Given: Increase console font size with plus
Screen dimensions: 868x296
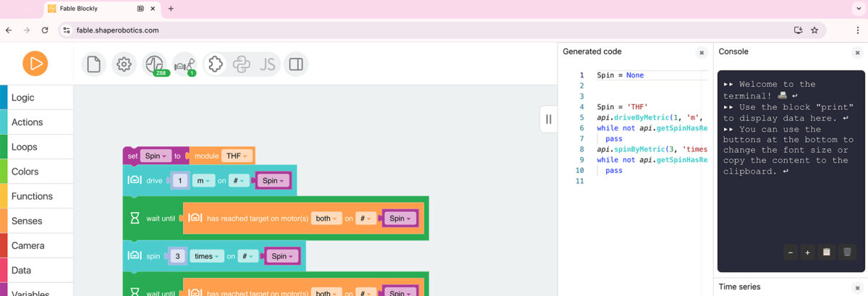Looking at the screenshot, I should point(807,252).
